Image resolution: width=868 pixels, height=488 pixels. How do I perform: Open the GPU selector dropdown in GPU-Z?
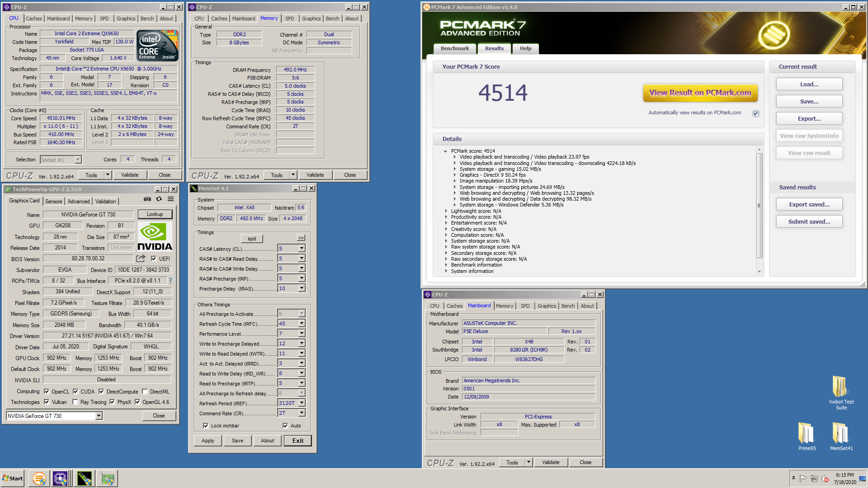(x=99, y=416)
